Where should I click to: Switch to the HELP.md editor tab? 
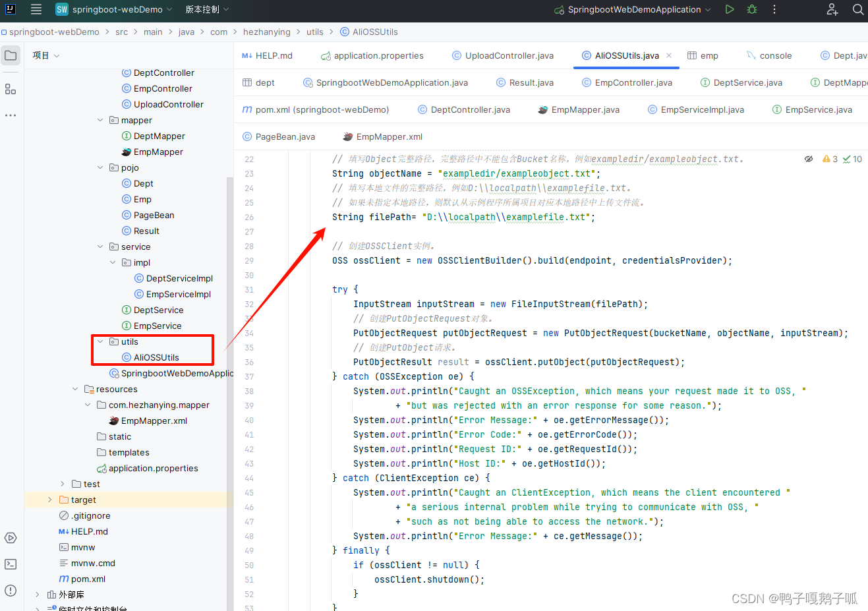[x=267, y=55]
